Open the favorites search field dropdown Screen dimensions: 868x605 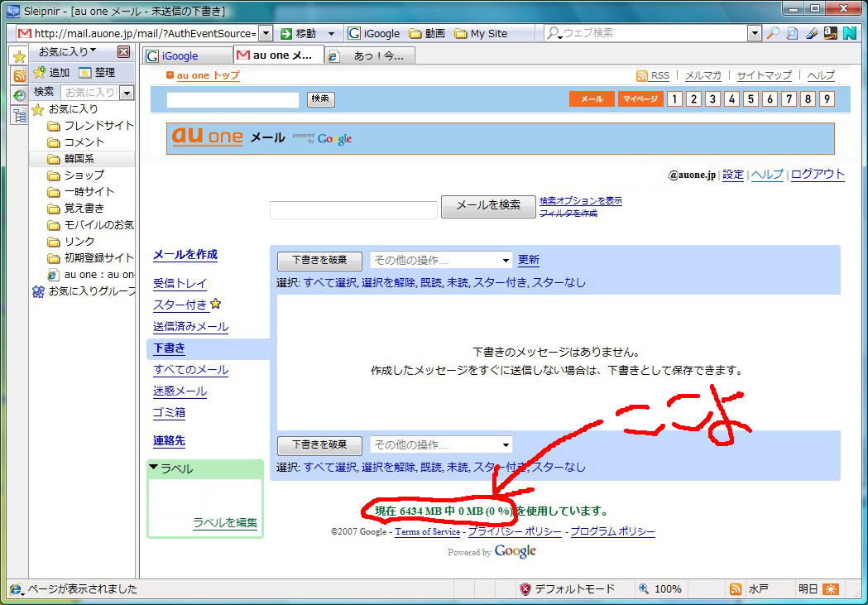(127, 93)
